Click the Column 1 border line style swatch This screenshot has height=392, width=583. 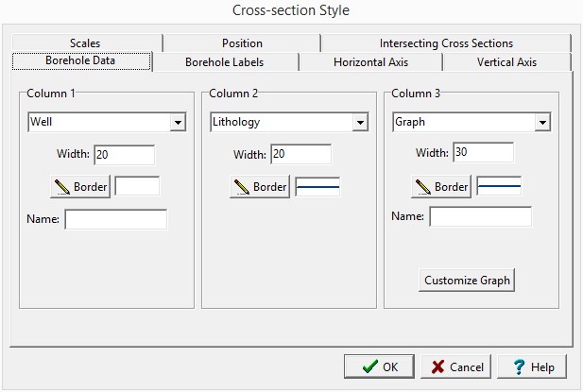(x=137, y=187)
